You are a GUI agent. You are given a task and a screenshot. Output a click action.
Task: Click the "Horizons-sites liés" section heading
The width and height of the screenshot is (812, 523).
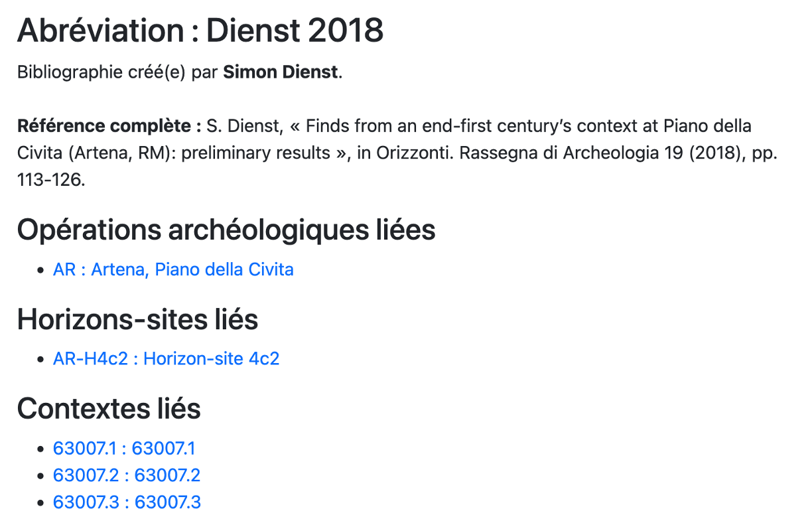[x=137, y=319]
